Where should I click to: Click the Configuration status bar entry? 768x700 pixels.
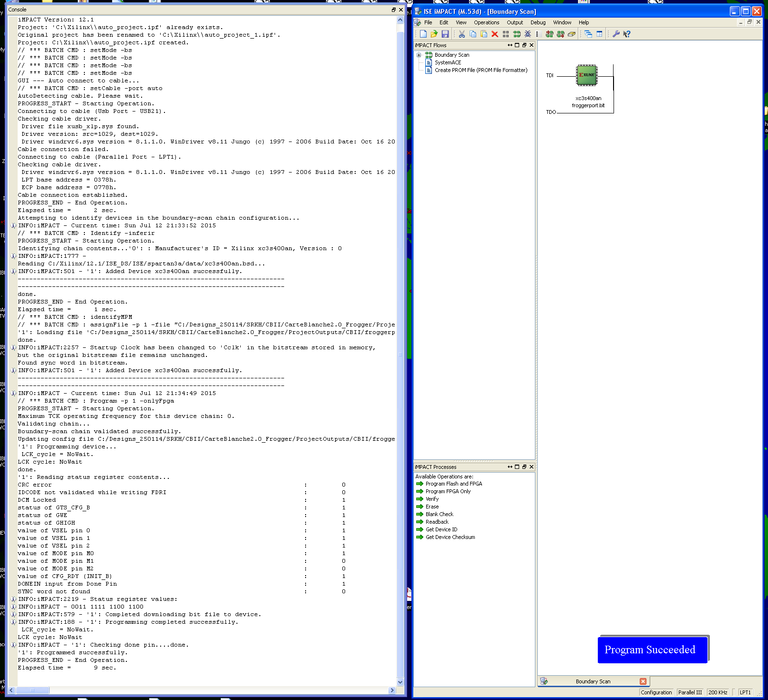[x=656, y=692]
